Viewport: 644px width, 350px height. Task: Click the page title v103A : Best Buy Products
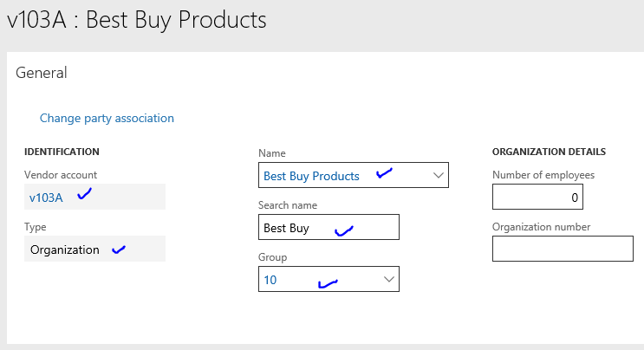[x=137, y=20]
